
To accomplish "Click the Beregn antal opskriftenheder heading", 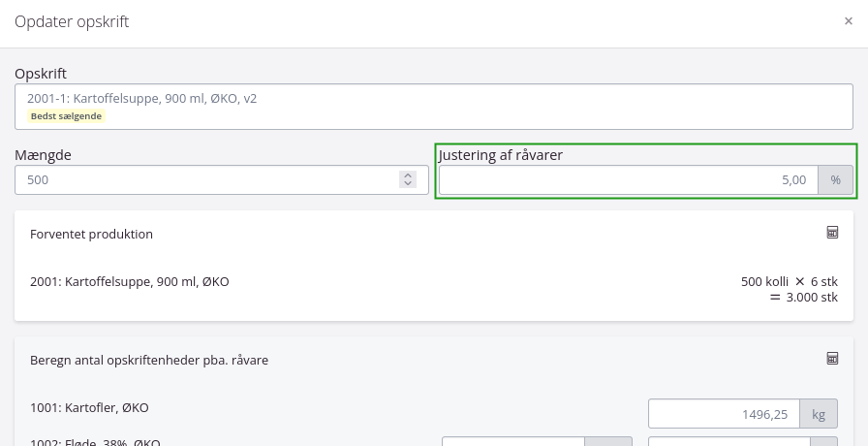I will tap(149, 361).
